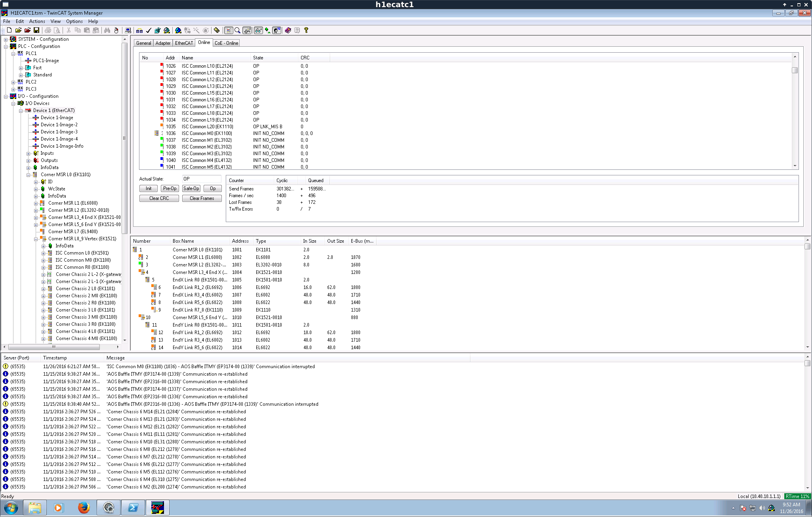This screenshot has height=517, width=812.
Task: Click the Toggle Free Run icon
Action: click(x=206, y=30)
